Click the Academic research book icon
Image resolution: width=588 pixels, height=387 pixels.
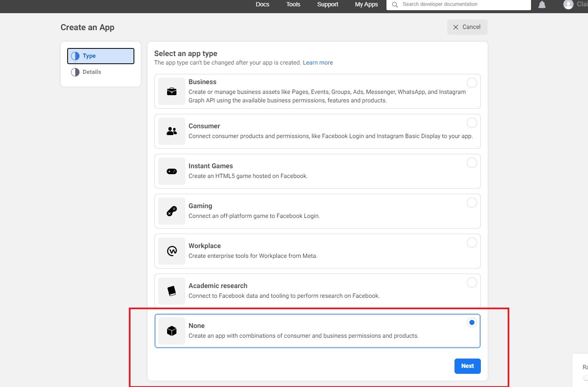[172, 291]
